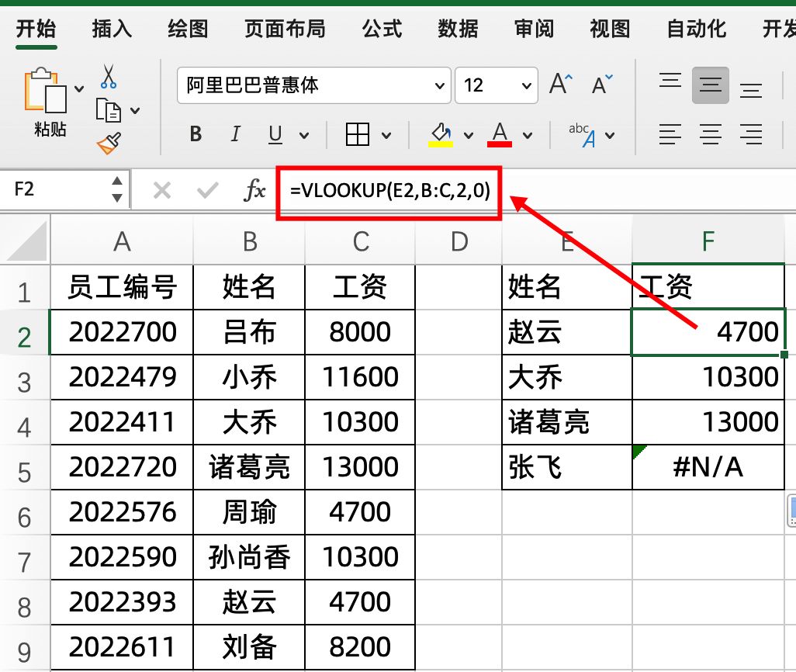Center text horizontally
The height and width of the screenshot is (672, 796).
tap(710, 134)
